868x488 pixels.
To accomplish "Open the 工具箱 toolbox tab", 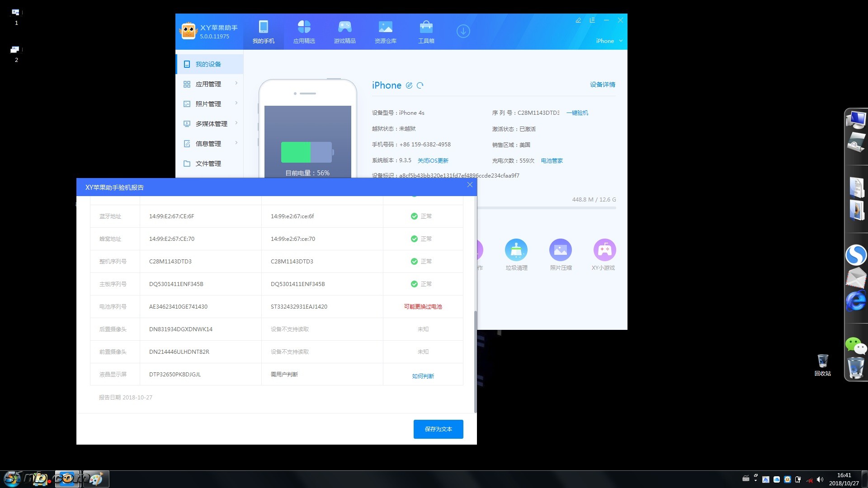I will (426, 32).
